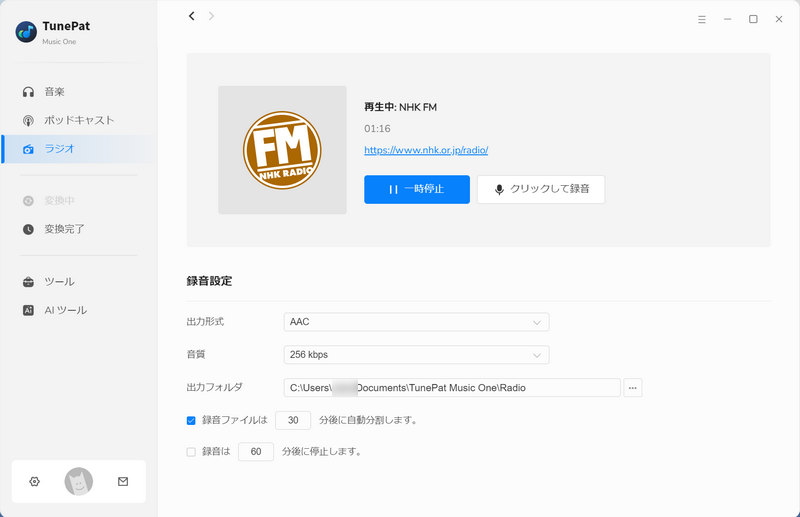This screenshot has height=517, width=800.
Task: Click the 再生中: NHK FM title
Action: 401,107
